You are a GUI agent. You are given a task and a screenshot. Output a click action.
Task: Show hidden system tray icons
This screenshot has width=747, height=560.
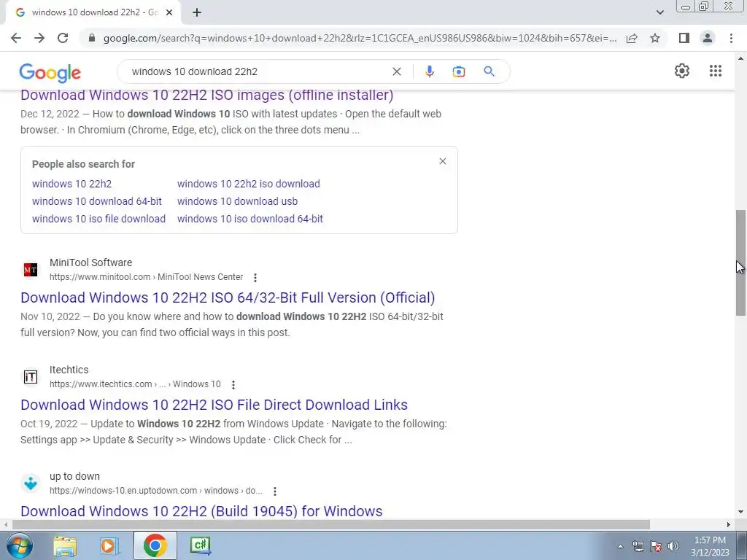coord(620,546)
